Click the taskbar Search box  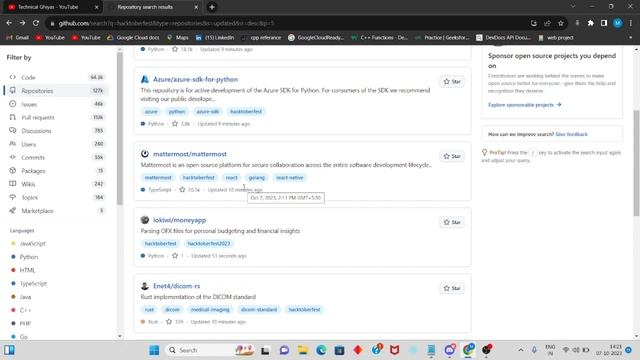point(210,350)
